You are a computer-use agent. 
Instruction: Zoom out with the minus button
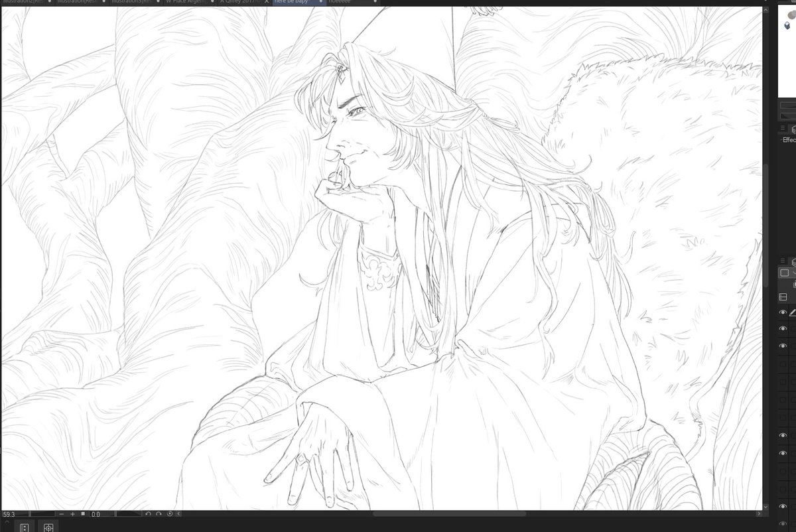pos(61,514)
